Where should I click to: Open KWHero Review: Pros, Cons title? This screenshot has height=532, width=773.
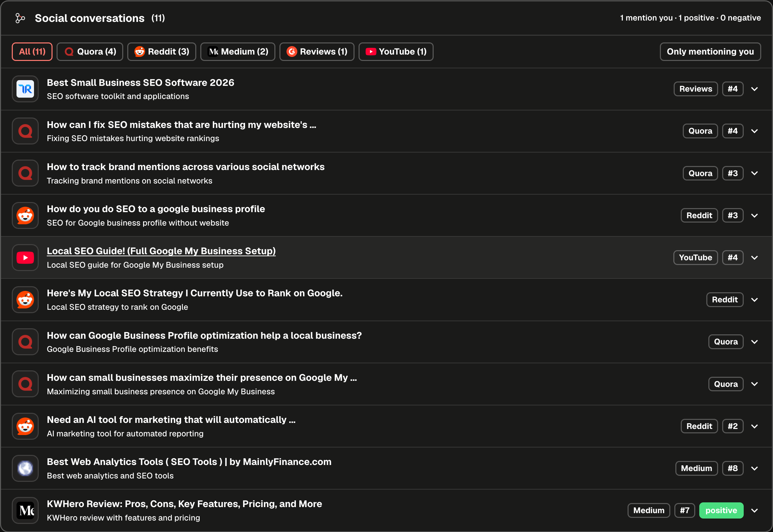pyautogui.click(x=184, y=504)
